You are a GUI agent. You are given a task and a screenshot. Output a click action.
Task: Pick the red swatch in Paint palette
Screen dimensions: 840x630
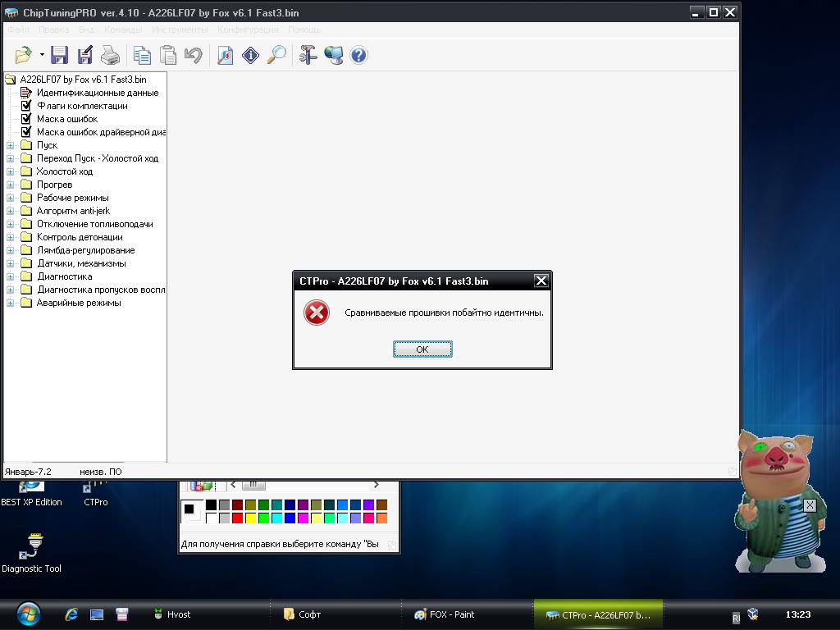tap(238, 518)
